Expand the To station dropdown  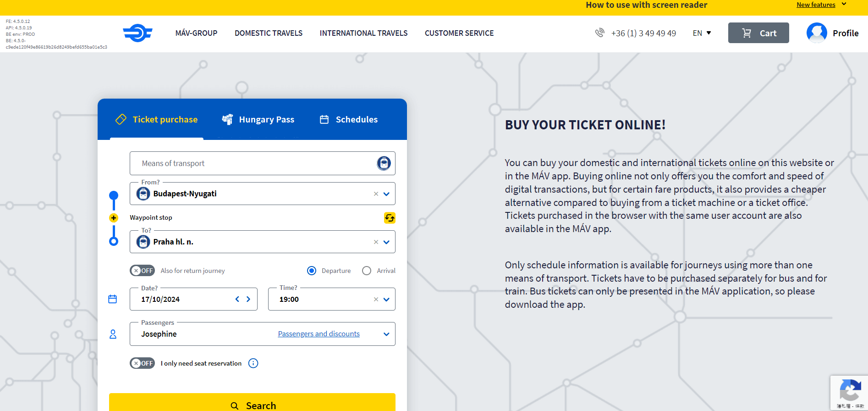[386, 242]
